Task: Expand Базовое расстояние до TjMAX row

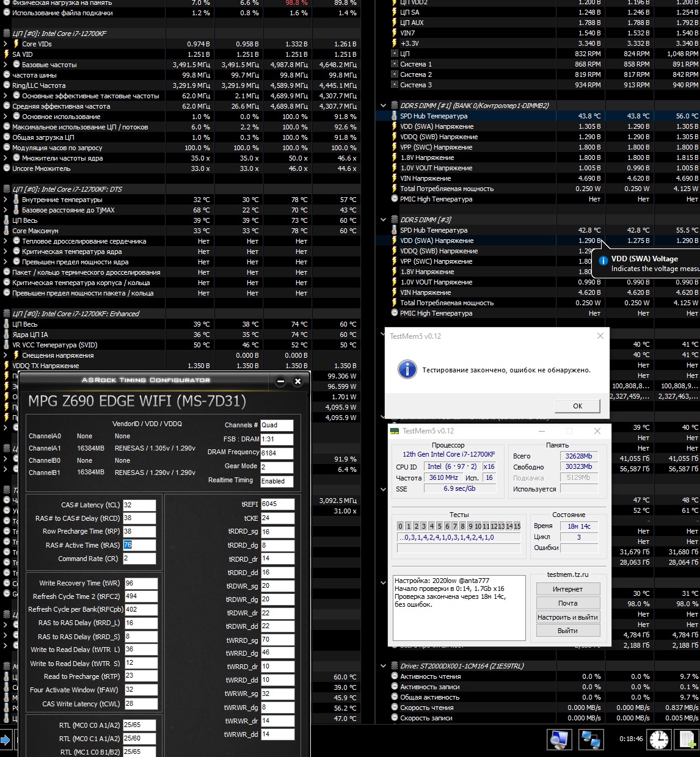Action: pos(5,210)
